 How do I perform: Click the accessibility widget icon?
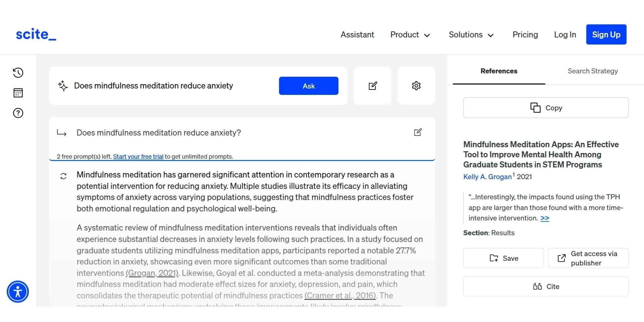(x=18, y=291)
